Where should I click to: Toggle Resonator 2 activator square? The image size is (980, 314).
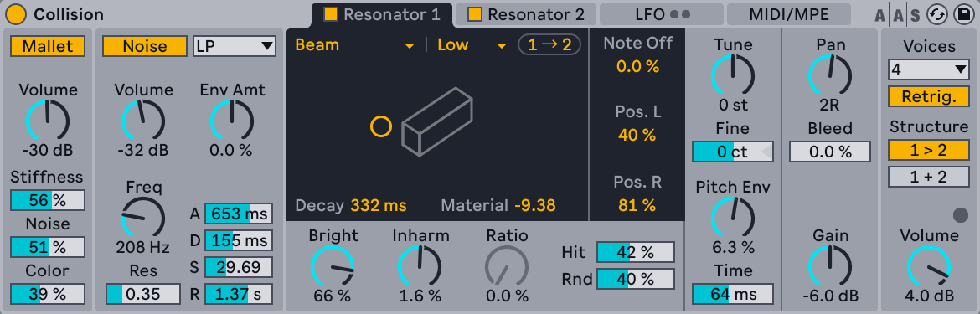pos(475,13)
